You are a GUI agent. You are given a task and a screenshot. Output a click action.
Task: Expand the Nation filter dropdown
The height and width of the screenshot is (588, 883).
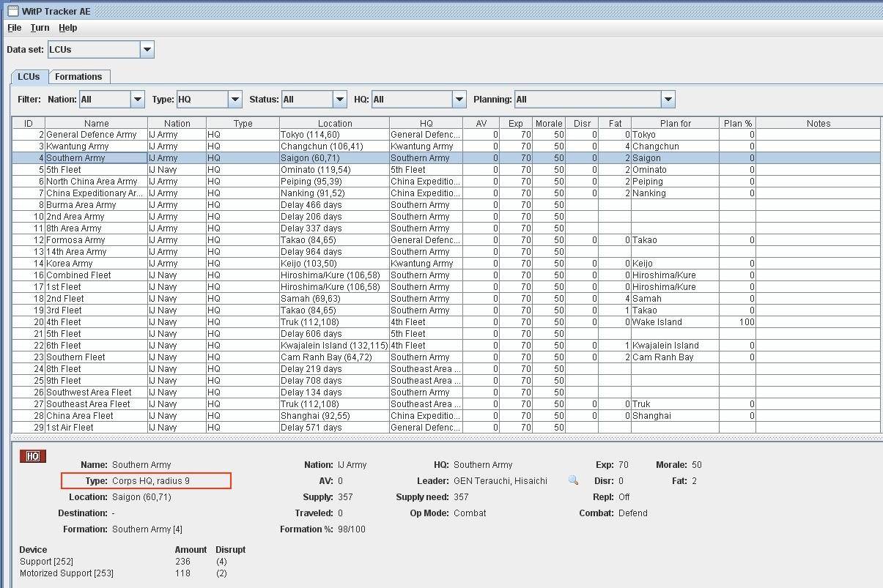click(x=137, y=100)
